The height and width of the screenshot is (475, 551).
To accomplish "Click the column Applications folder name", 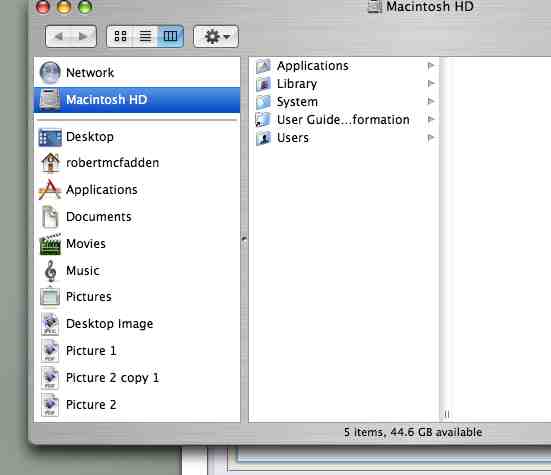I will click(x=313, y=66).
